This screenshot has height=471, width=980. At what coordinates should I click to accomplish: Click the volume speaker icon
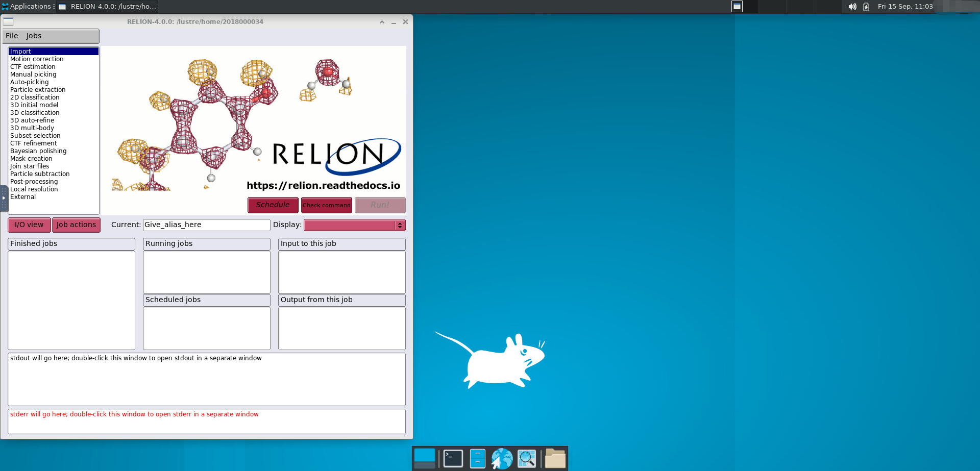click(852, 7)
